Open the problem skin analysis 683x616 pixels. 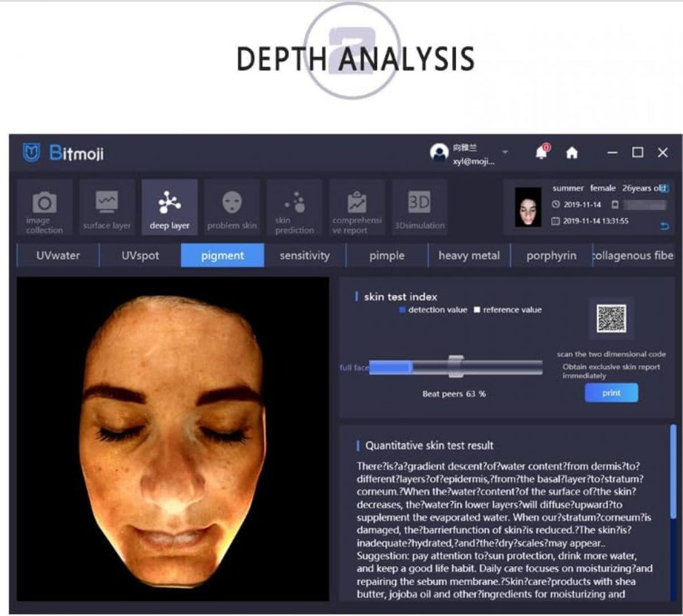231,208
